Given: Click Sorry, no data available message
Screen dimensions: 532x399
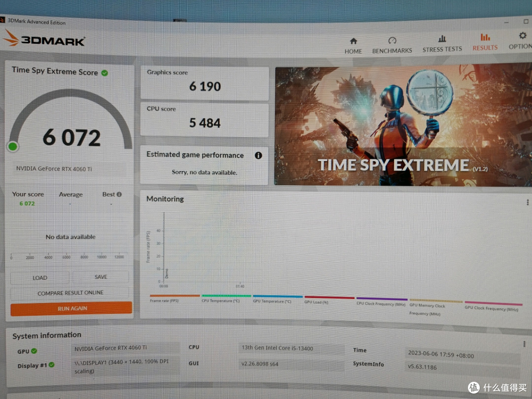Looking at the screenshot, I should (x=204, y=172).
